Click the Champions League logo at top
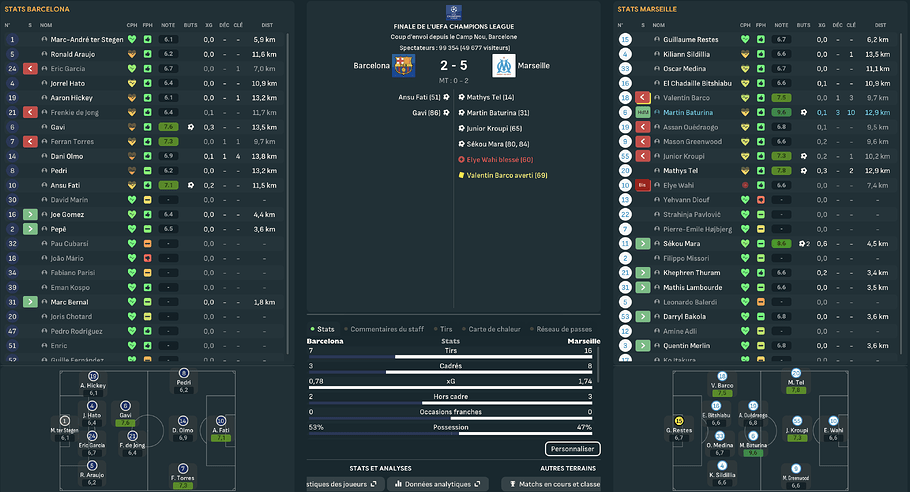The image size is (910, 492). tap(454, 13)
